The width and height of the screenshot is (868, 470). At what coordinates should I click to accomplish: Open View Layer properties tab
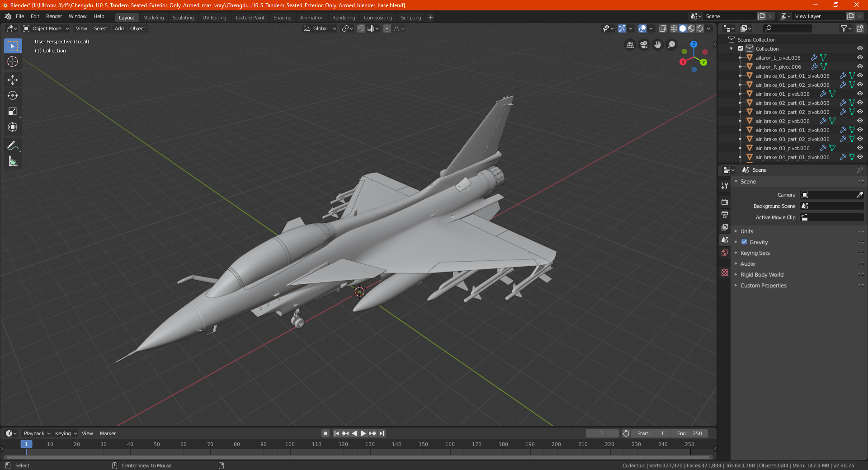[725, 227]
